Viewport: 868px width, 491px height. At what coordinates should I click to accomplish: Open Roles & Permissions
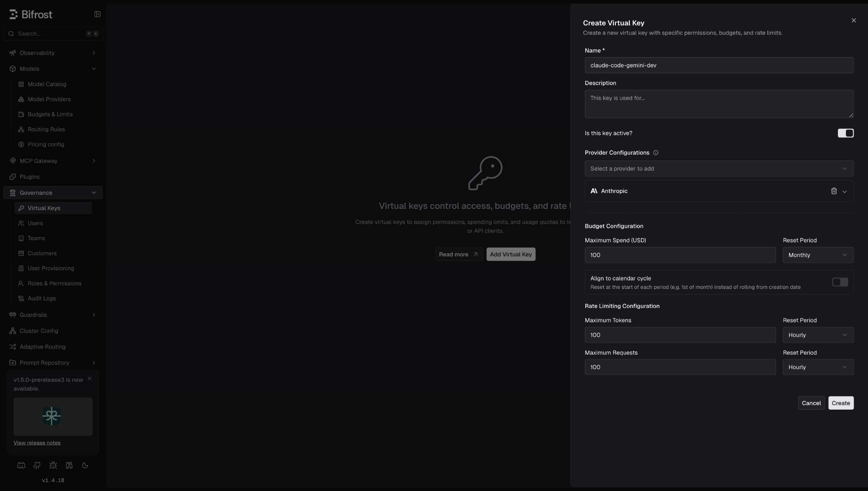[x=53, y=283]
